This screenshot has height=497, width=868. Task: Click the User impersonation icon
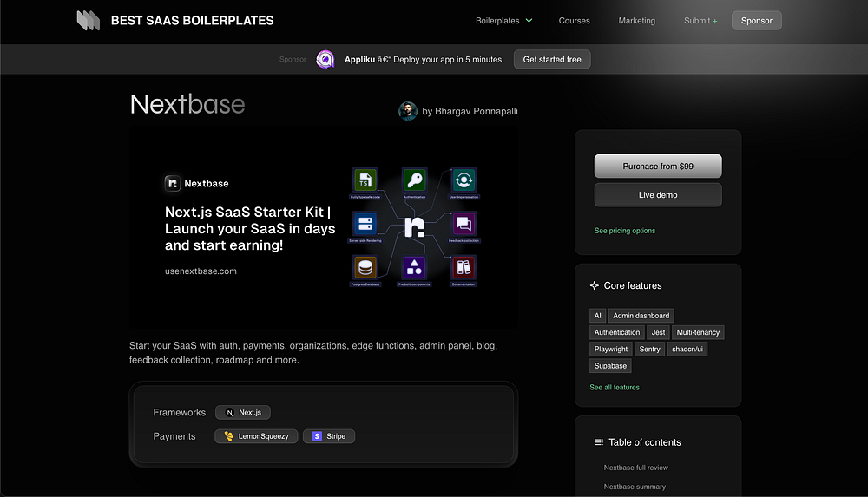click(464, 180)
